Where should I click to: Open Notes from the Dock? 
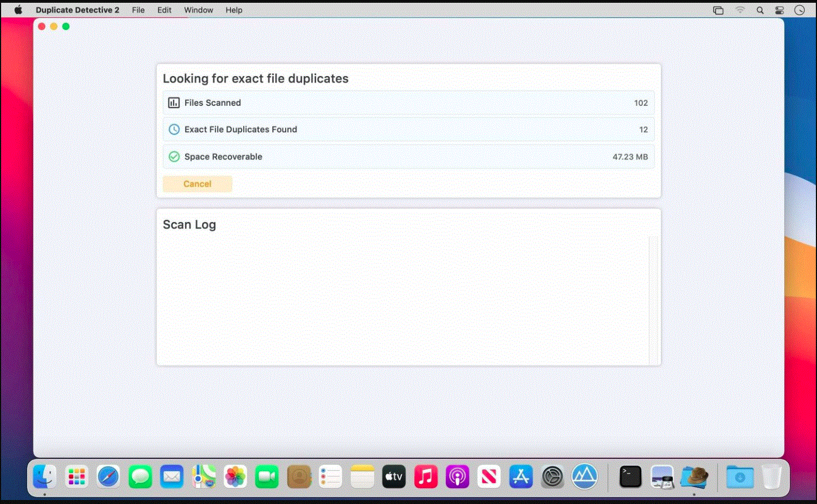(x=362, y=477)
